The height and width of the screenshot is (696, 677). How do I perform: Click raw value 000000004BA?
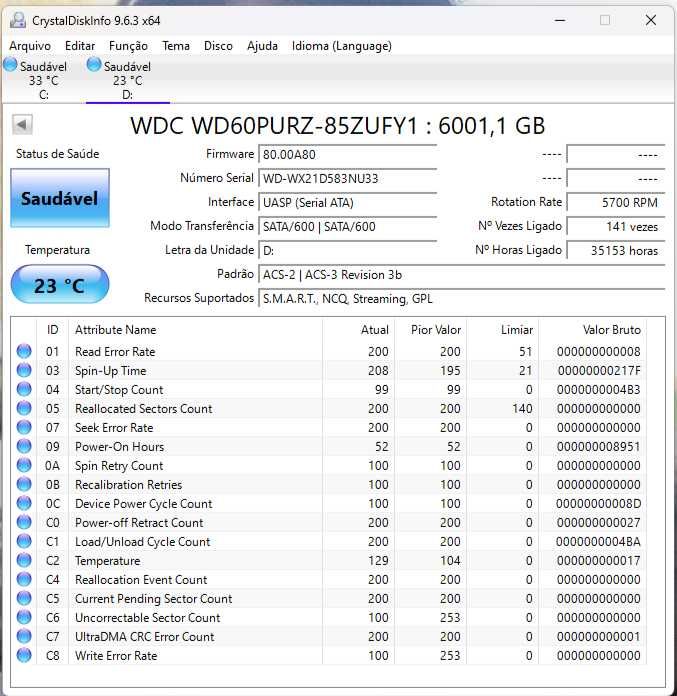click(598, 542)
